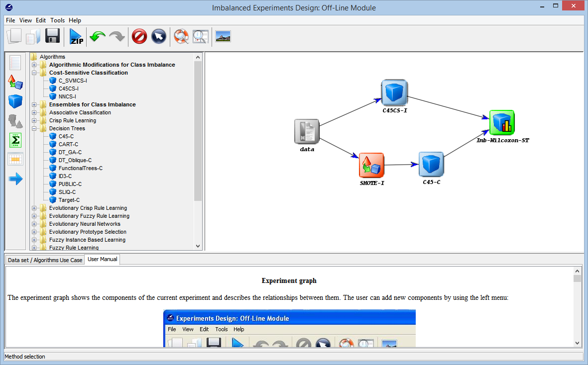Click algorithm tree scrollbar up arrow
Screen dimensions: 588x365
point(198,57)
